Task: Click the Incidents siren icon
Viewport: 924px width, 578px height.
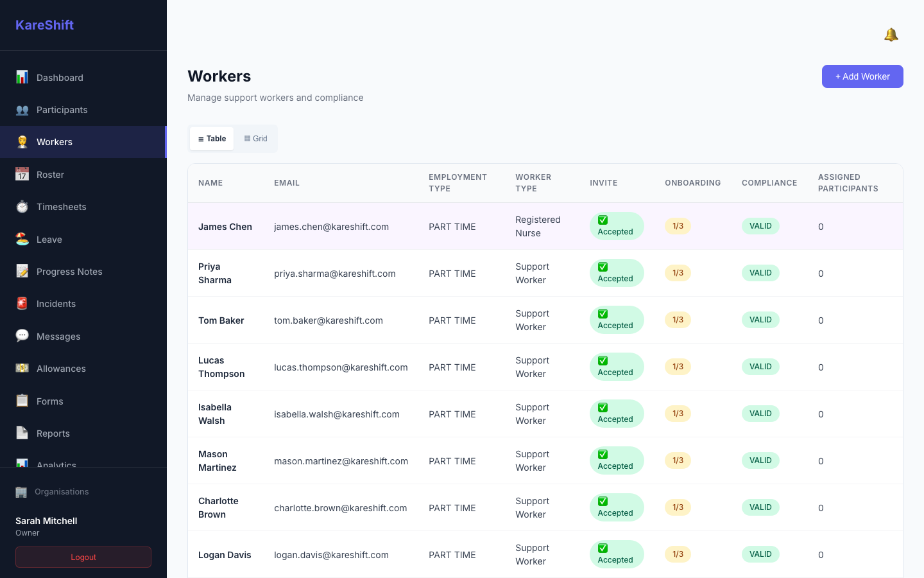Action: 22,304
